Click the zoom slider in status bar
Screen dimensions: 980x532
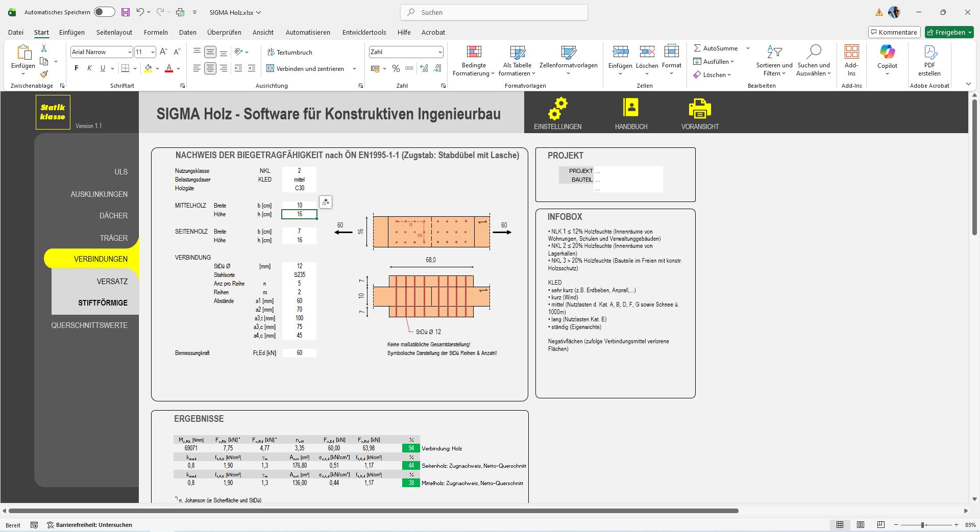click(x=923, y=525)
